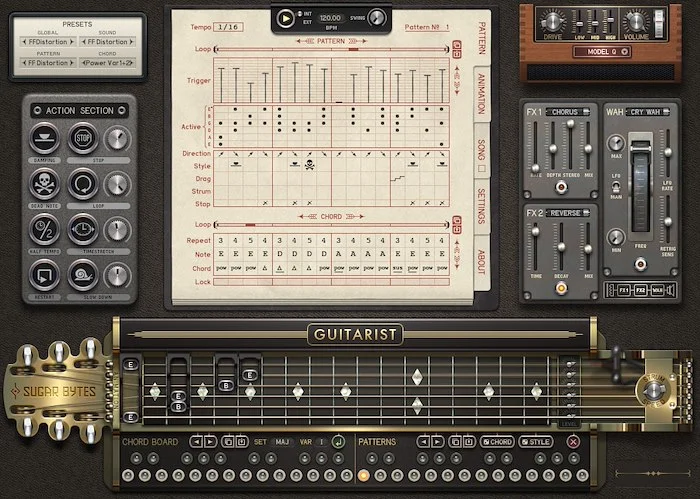
Task: Trigger the Dead Note skull button
Action: 44,184
